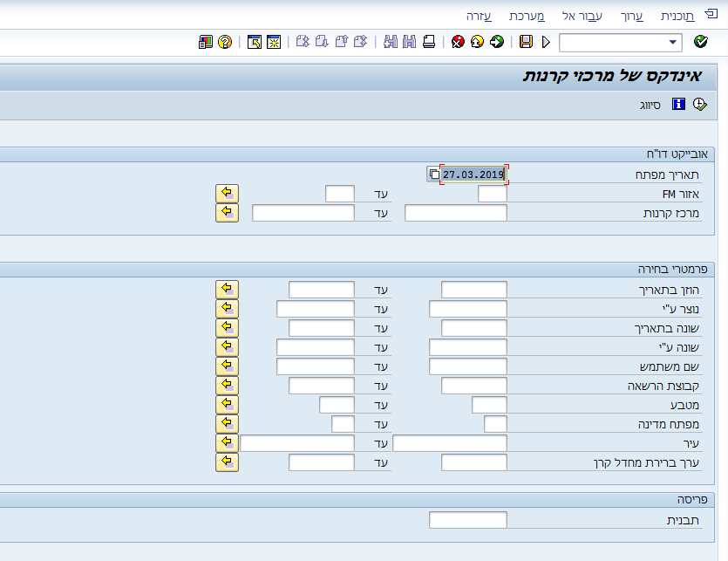Click the Create New Session icon
Viewport: 728px width, 561px height.
click(x=274, y=42)
